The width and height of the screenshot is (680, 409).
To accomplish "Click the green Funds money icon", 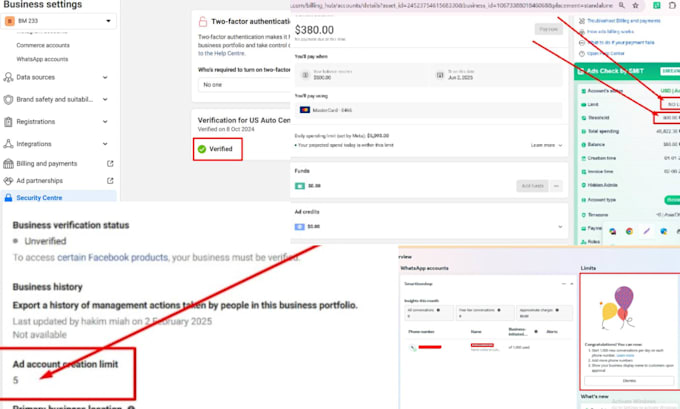I will tap(300, 186).
